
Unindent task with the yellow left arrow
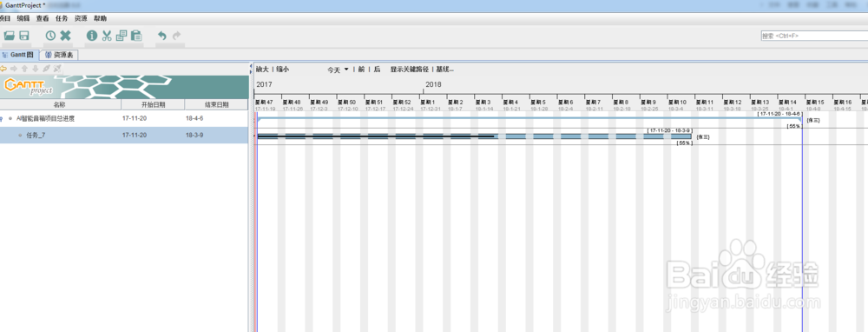[3, 69]
